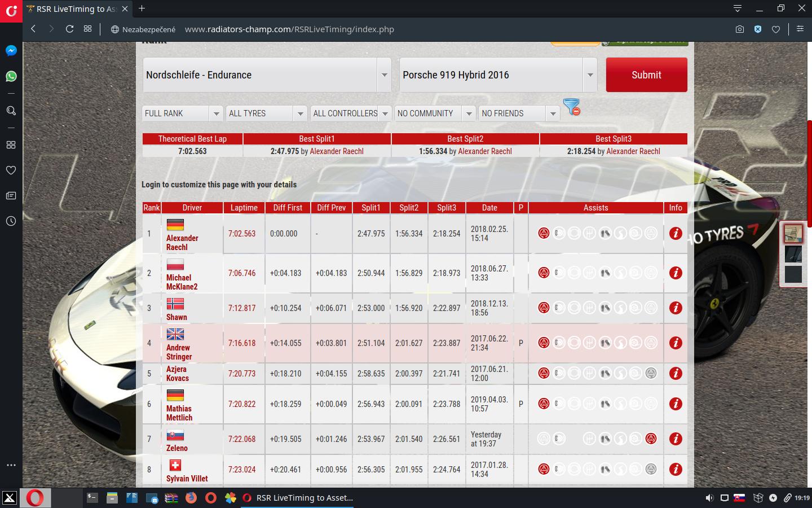The image size is (812, 508).
Task: Open the NO FRIENDS filter dropdown
Action: [x=520, y=113]
